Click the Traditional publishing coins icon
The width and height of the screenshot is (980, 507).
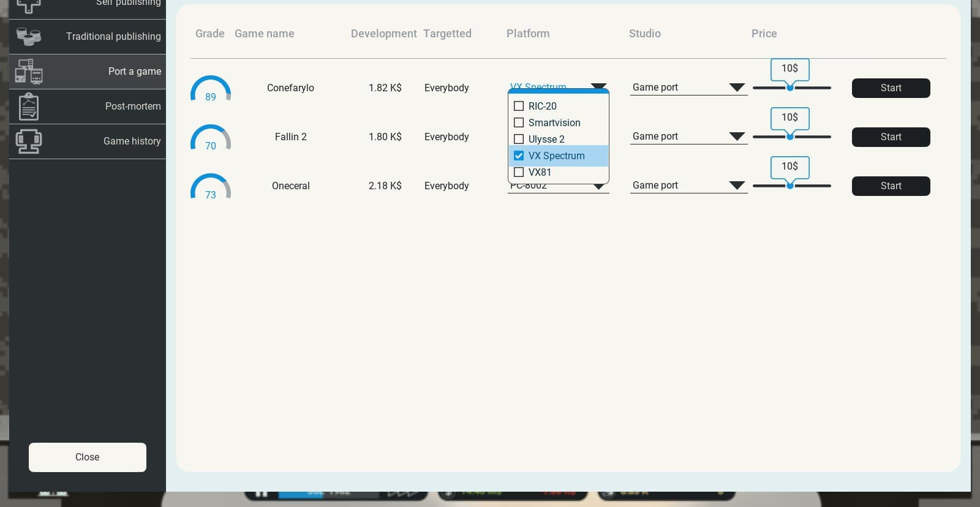pos(28,37)
